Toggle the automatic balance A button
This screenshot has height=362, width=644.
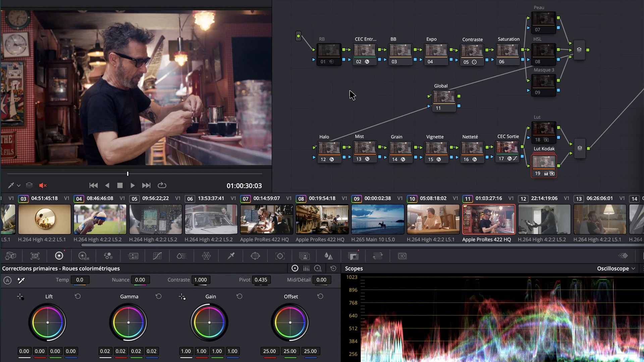7,281
